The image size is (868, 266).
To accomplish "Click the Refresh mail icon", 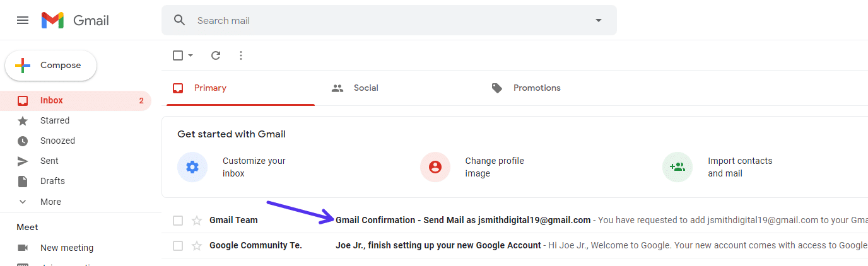I will [216, 55].
